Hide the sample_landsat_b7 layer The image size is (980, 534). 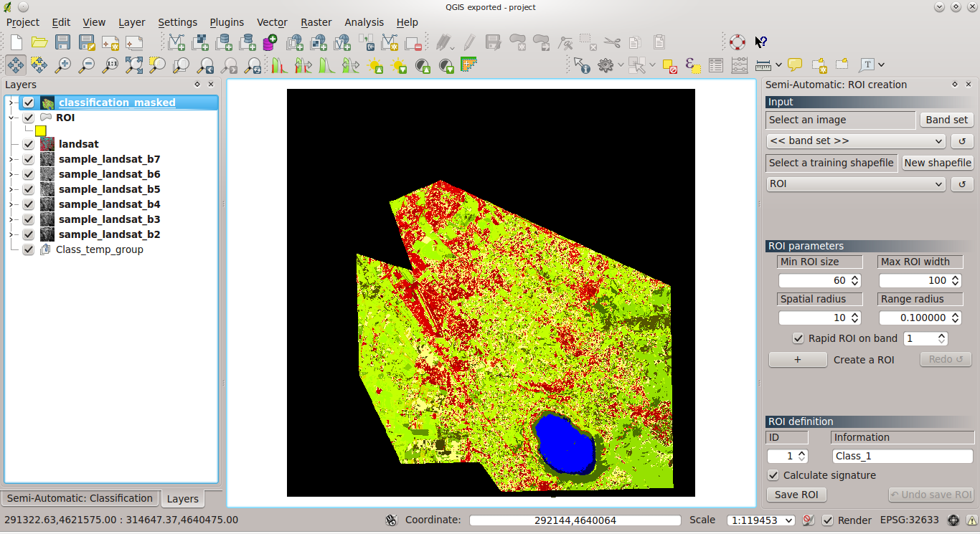tap(29, 159)
